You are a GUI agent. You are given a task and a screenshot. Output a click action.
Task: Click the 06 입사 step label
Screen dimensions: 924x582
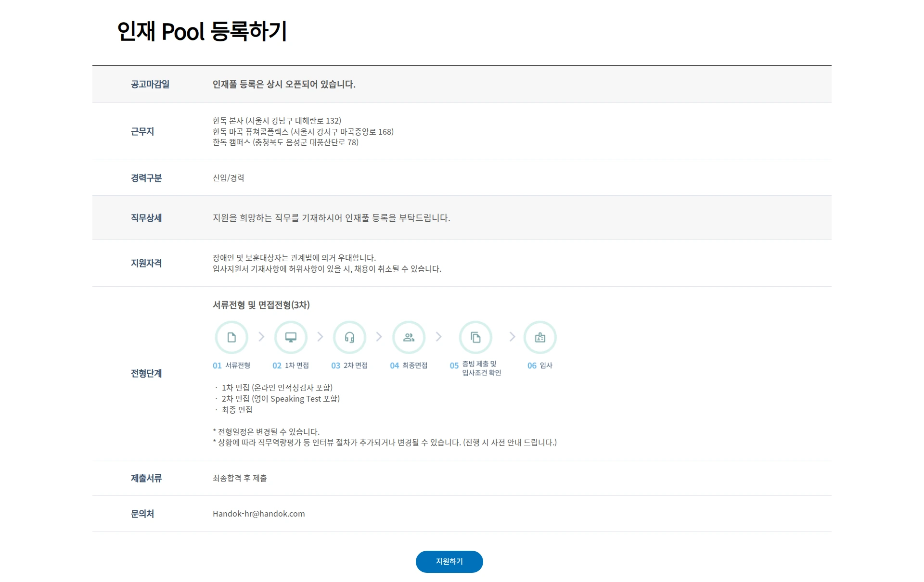point(540,366)
